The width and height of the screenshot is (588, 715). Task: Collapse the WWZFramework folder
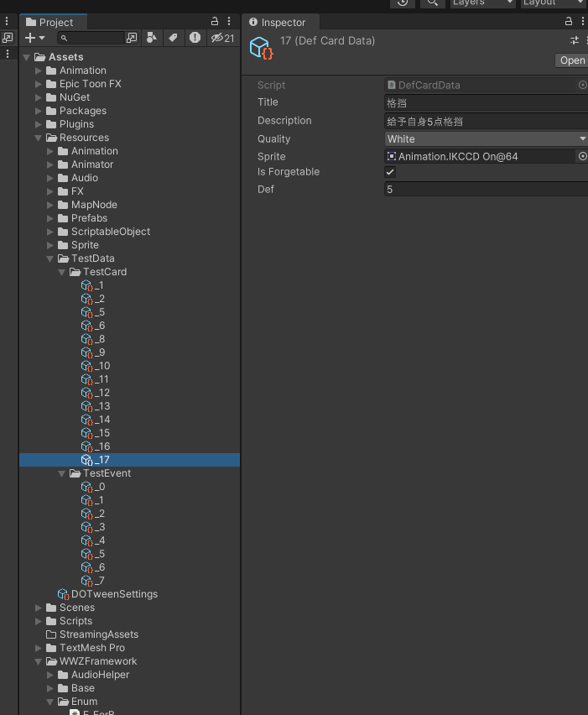pos(39,661)
